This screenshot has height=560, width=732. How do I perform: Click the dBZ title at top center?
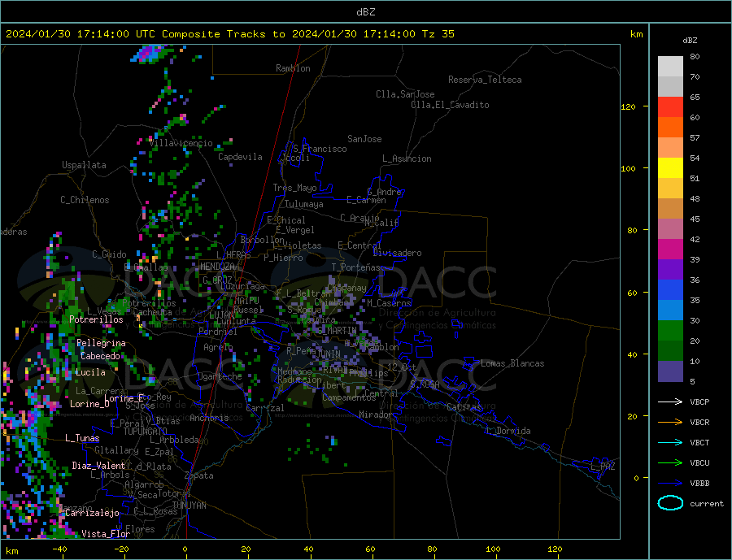point(365,12)
